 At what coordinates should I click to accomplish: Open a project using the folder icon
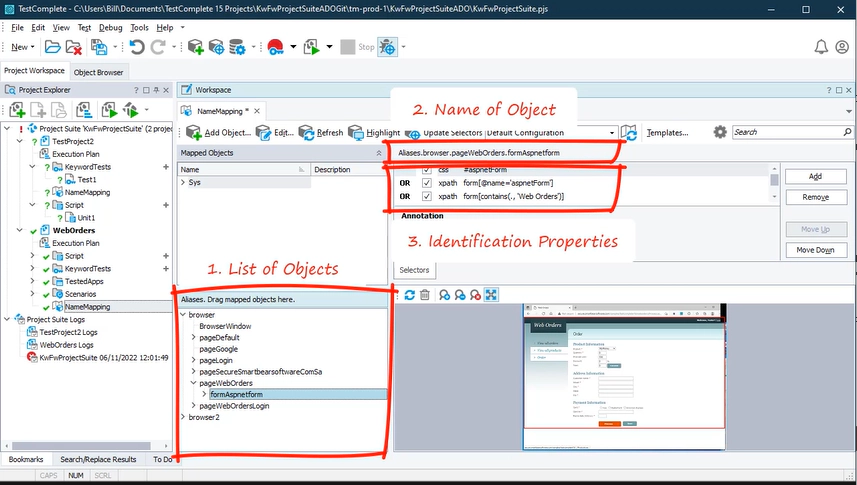[52, 47]
